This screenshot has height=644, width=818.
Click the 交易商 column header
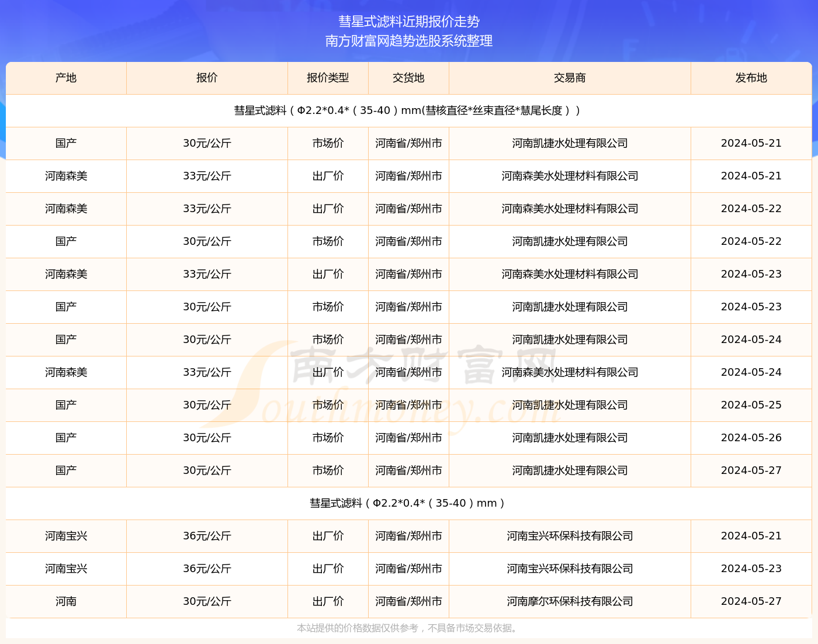pyautogui.click(x=570, y=78)
